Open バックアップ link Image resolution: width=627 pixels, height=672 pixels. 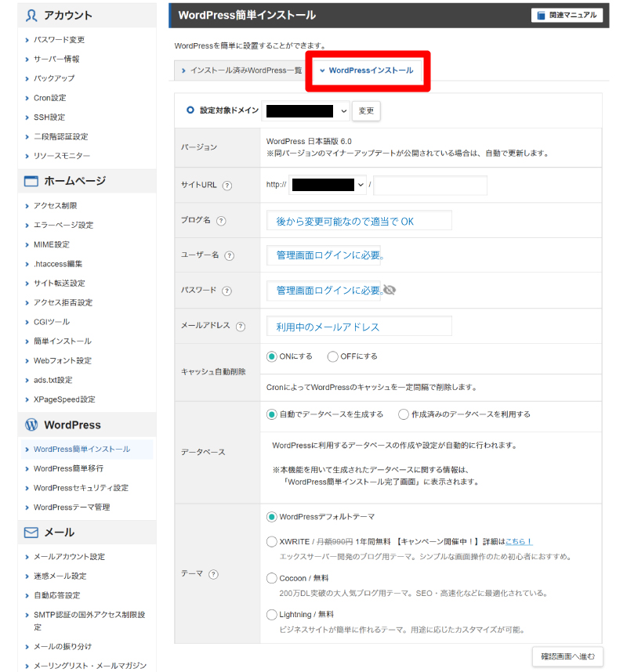coord(54,78)
